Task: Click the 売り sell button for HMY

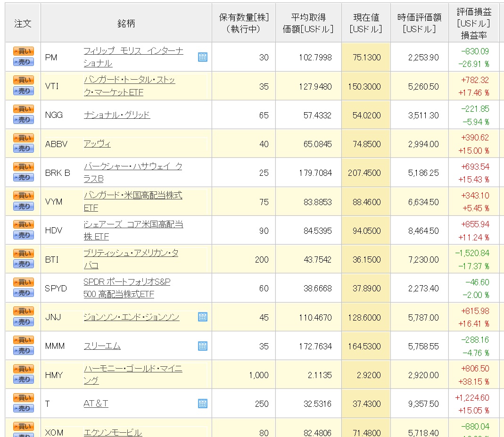Action: [23, 379]
